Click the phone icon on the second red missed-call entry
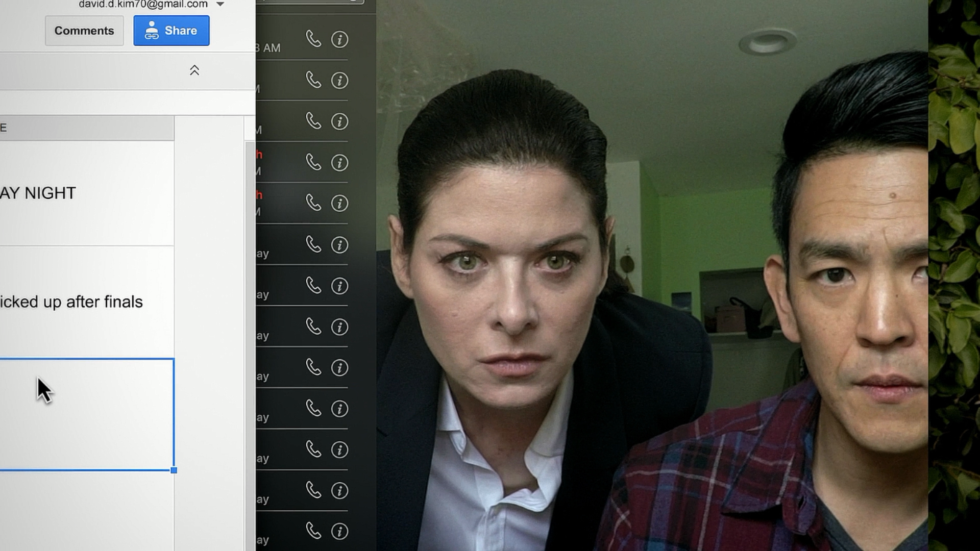This screenshot has height=551, width=980. tap(313, 203)
